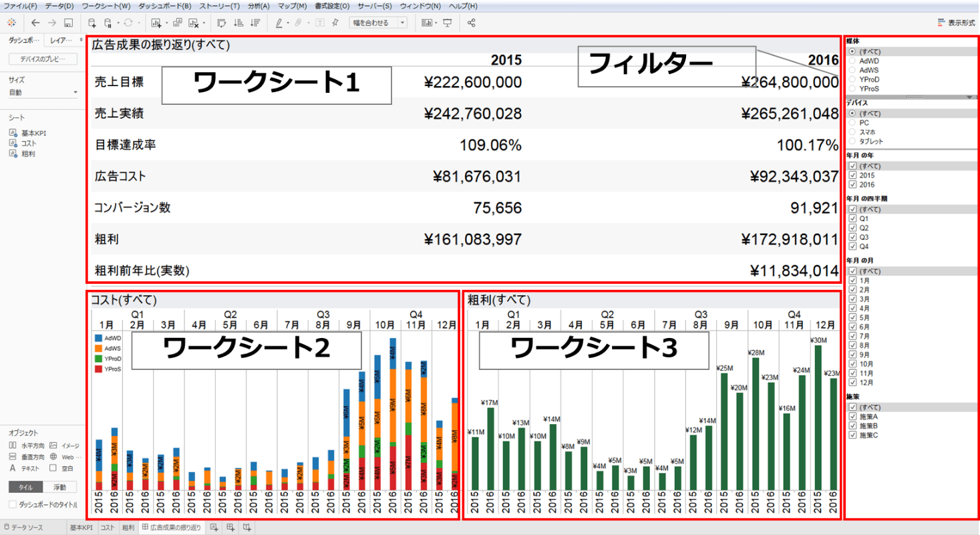Open Presentation mode with the monitor icon

447,23
